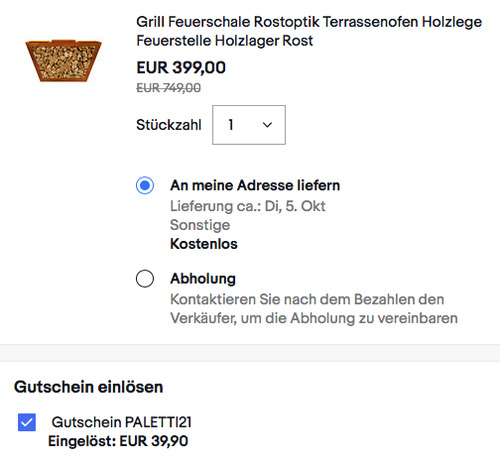Click the number 1 in quantity box
This screenshot has height=464, width=500.
[231, 125]
